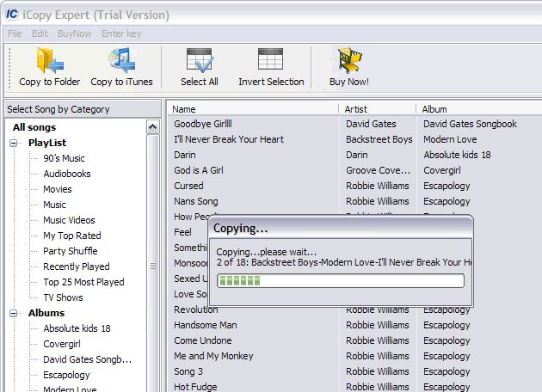The height and width of the screenshot is (392, 542).
Task: Click the album cell Modern Love
Action: coord(450,139)
